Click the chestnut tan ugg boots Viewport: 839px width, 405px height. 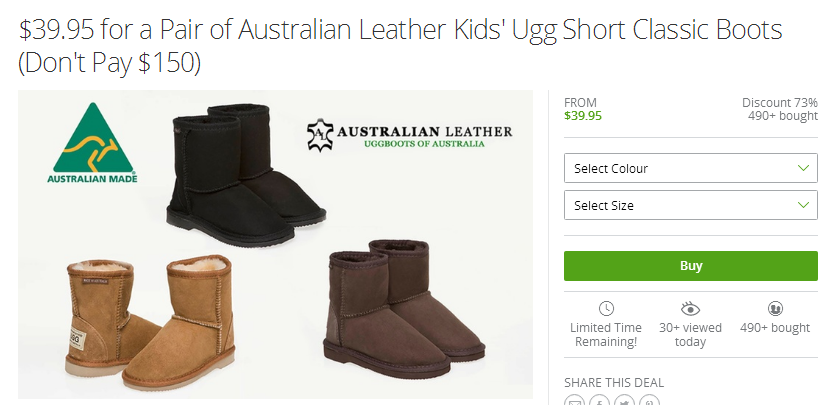point(150,322)
